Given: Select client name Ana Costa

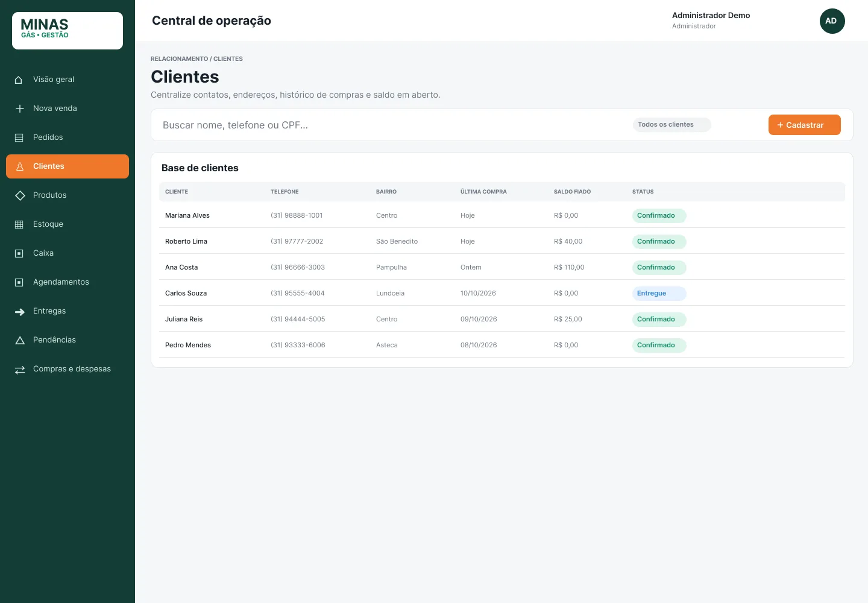Looking at the screenshot, I should 181,267.
